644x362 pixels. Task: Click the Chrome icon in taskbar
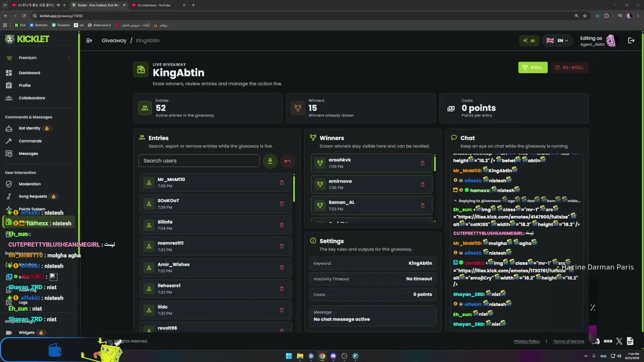(x=322, y=356)
